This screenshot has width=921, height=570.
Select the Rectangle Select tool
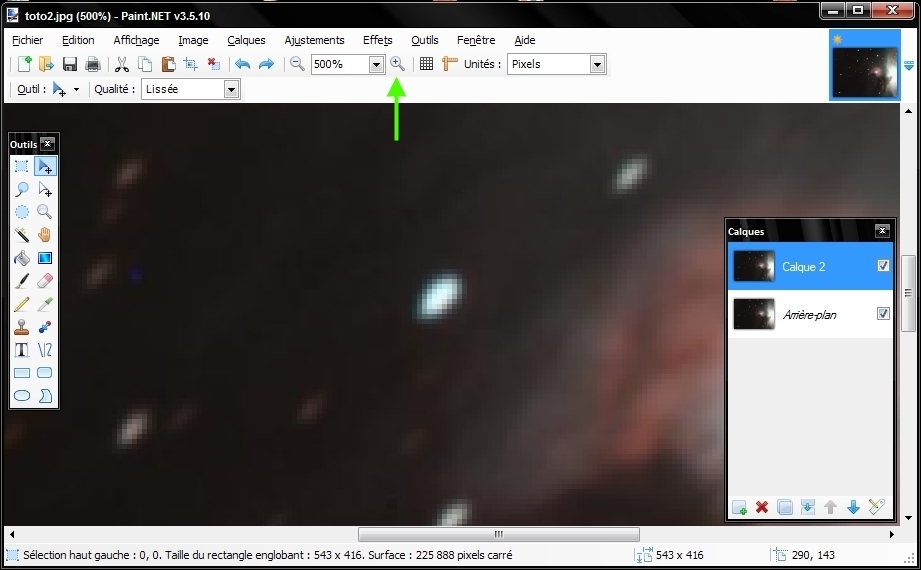[22, 166]
